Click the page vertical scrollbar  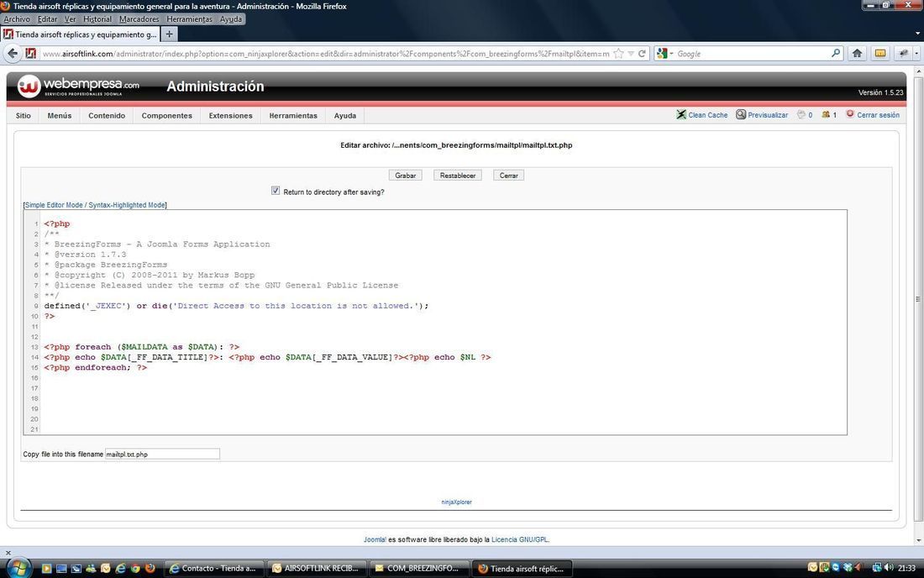point(918,299)
